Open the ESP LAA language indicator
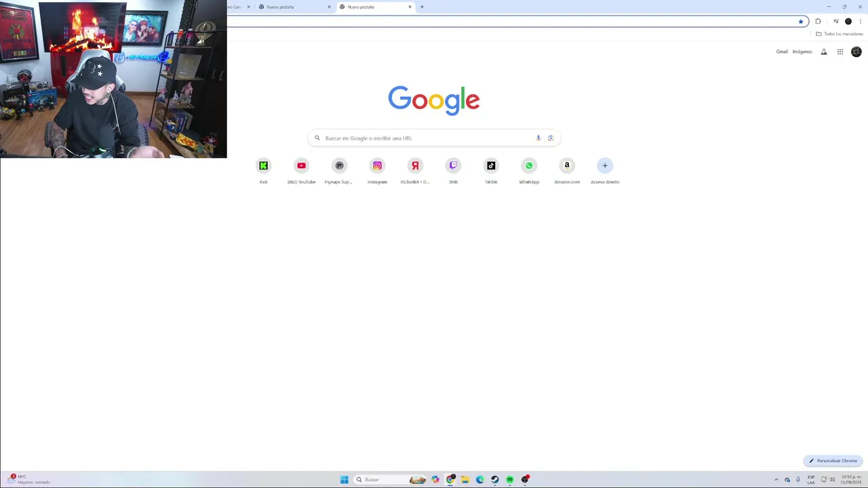The width and height of the screenshot is (868, 488). coord(811,480)
